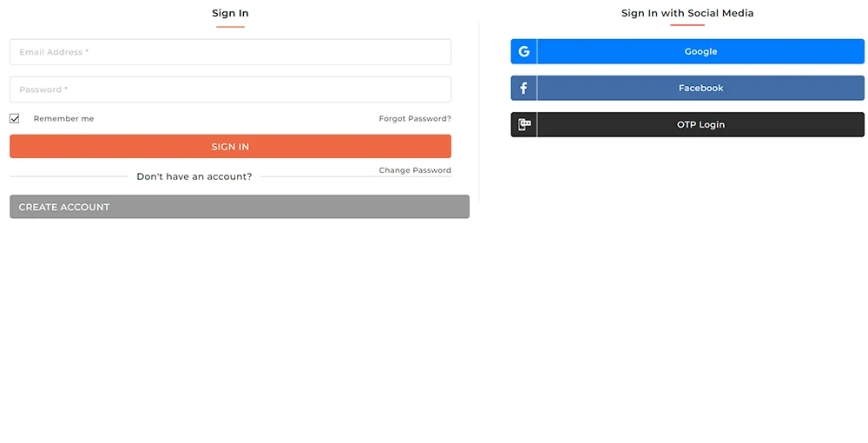Screen dimensions: 868x443
Task: Click the Google G logo icon
Action: click(x=523, y=51)
